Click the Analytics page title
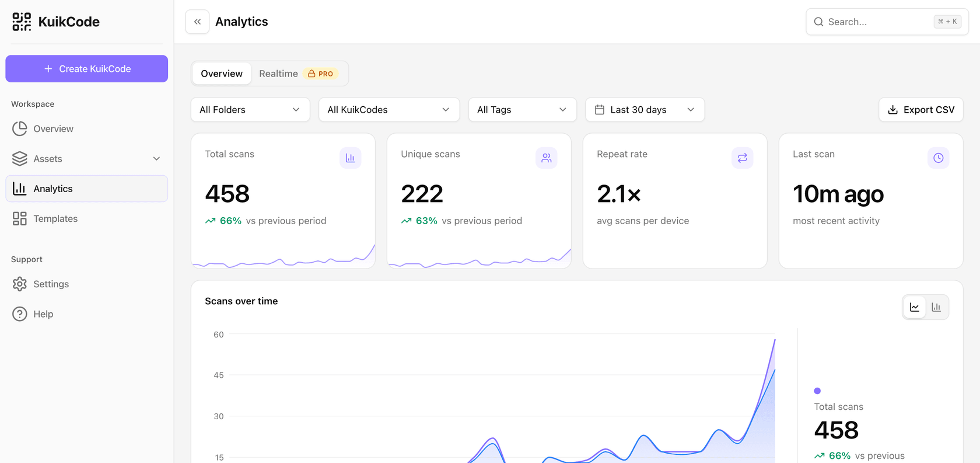The height and width of the screenshot is (463, 980). click(x=242, y=22)
